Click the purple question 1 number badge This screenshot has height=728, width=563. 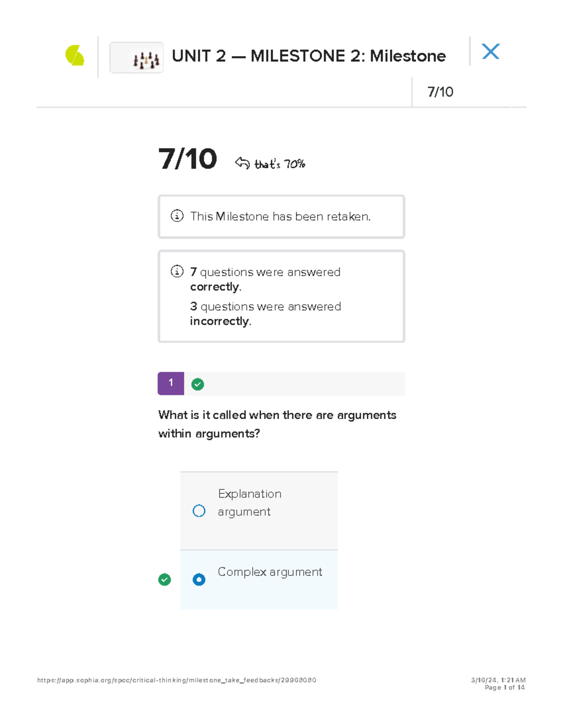point(171,383)
